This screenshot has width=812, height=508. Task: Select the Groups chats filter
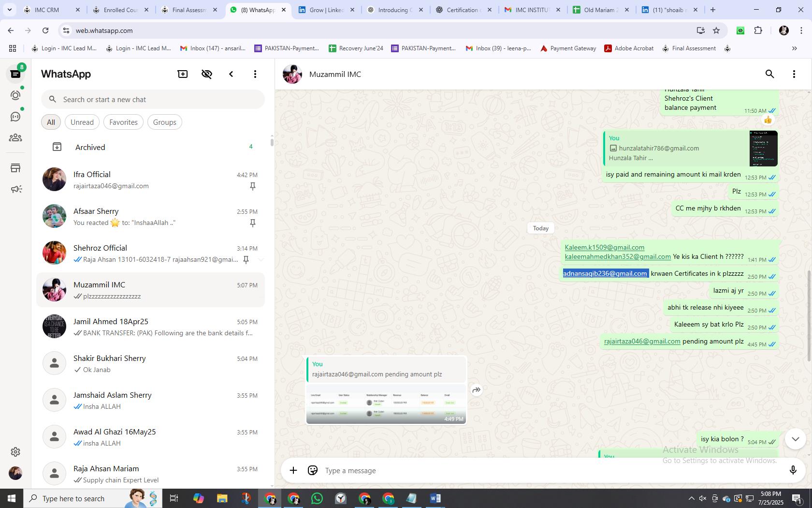[165, 122]
